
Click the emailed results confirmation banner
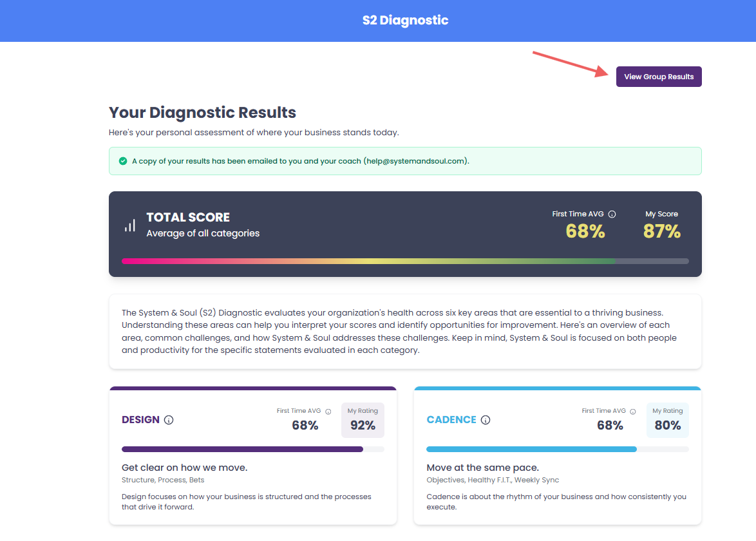point(405,161)
